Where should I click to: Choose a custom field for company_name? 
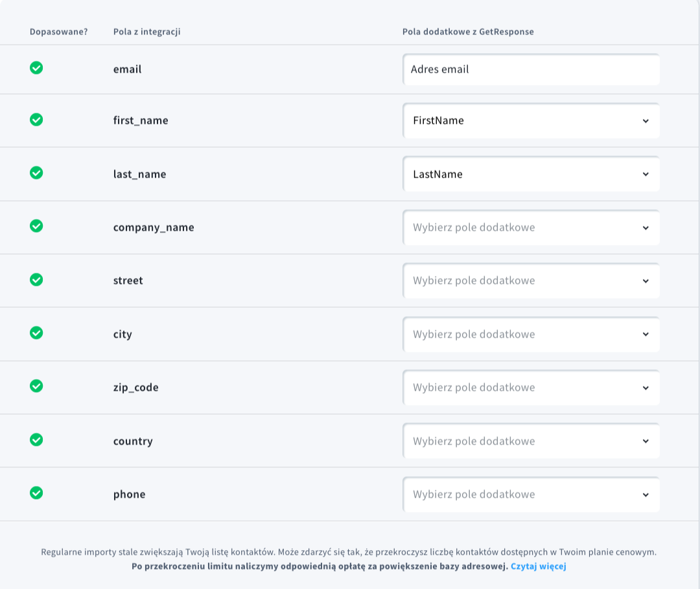(x=531, y=227)
